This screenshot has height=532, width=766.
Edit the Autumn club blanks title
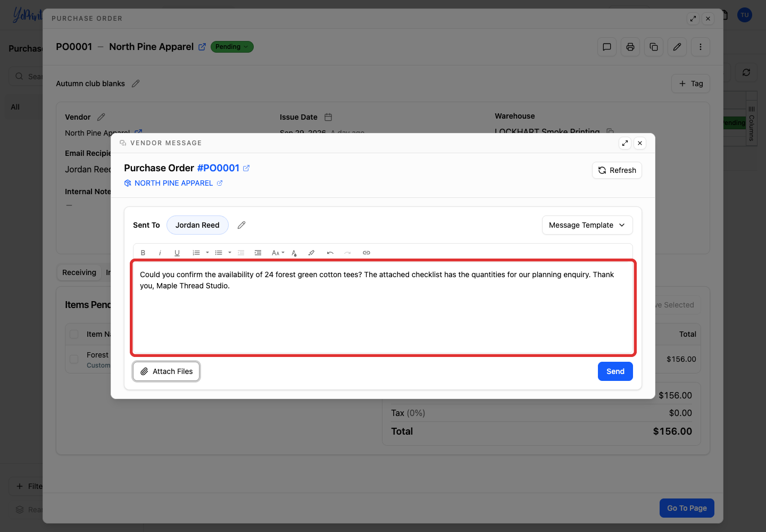(x=136, y=84)
